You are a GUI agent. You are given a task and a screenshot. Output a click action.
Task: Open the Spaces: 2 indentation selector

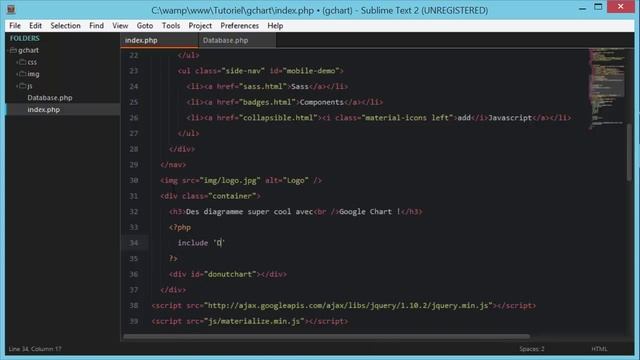click(531, 349)
